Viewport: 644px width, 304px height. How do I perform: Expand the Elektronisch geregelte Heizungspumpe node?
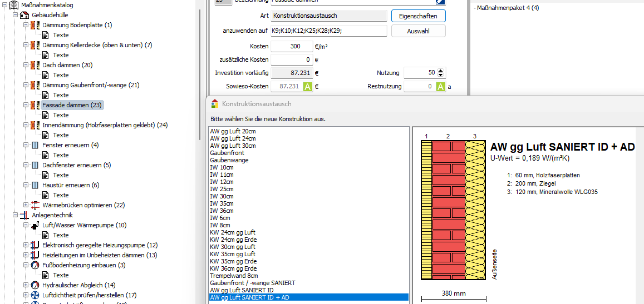coord(26,245)
